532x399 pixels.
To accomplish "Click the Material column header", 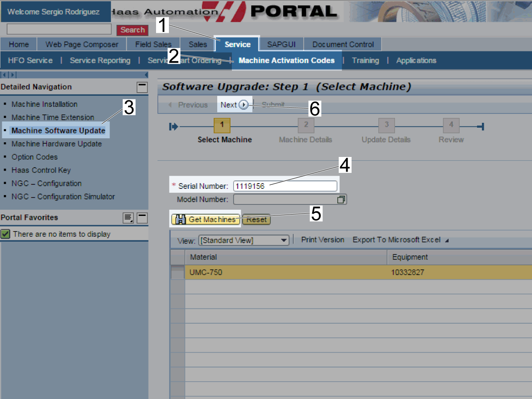I will click(286, 257).
